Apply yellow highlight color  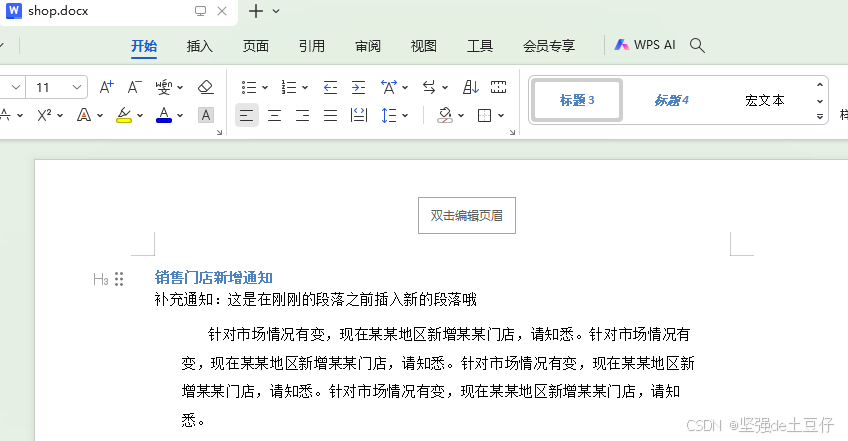tap(124, 115)
